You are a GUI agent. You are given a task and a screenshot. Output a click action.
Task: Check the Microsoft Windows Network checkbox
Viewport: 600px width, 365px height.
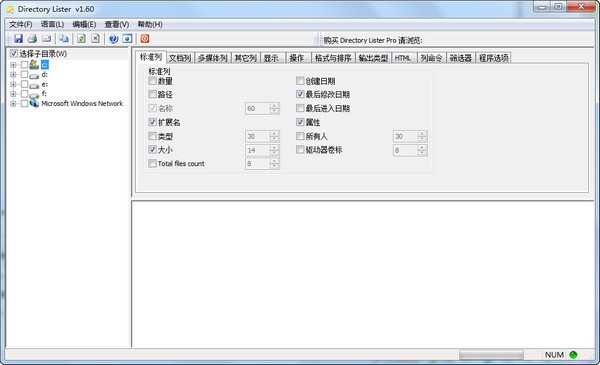point(24,103)
